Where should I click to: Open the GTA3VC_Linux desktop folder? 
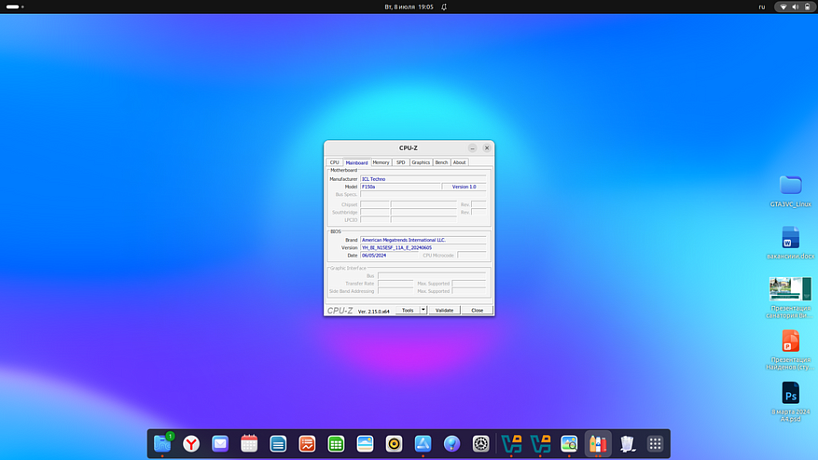pos(790,186)
